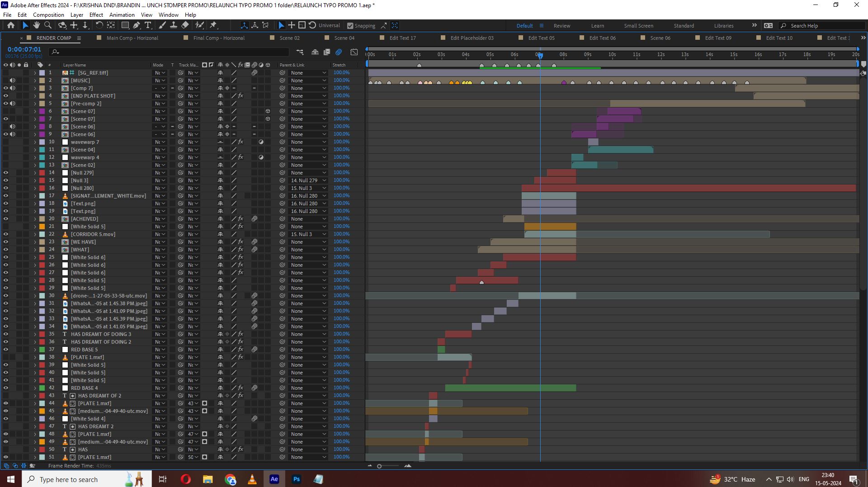Open Chrome from the taskbar

point(230,479)
